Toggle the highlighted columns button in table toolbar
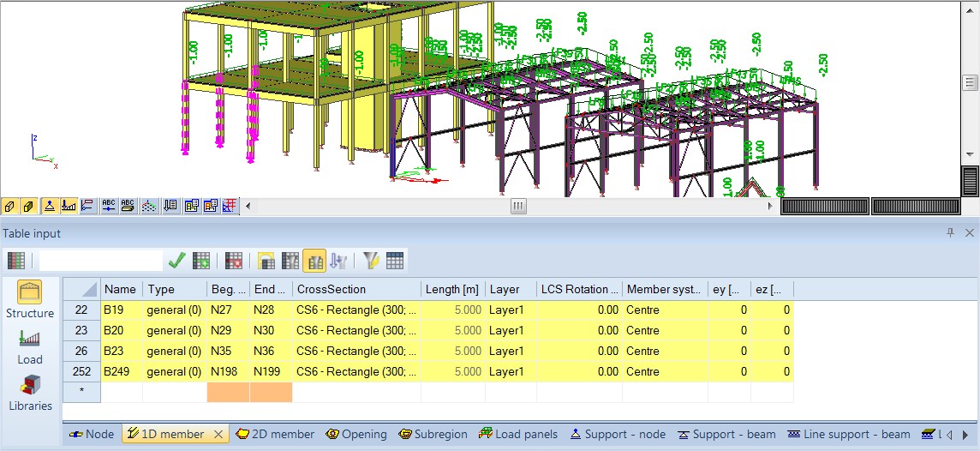Viewport: 980px width, 451px height. (x=314, y=261)
